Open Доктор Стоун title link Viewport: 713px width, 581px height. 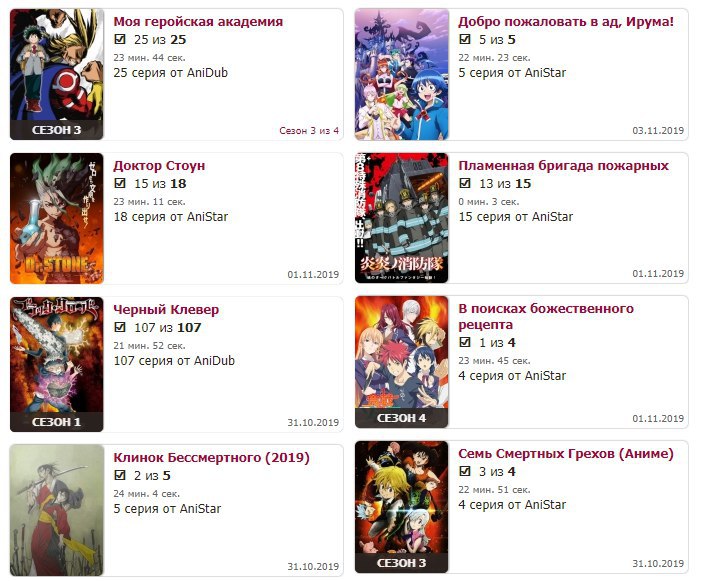point(159,165)
